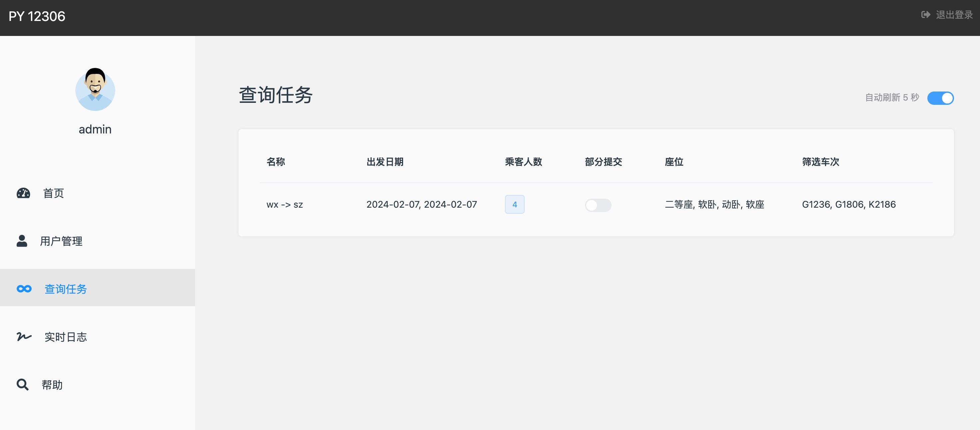
Task: Open the 实时日志 page
Action: (x=65, y=337)
